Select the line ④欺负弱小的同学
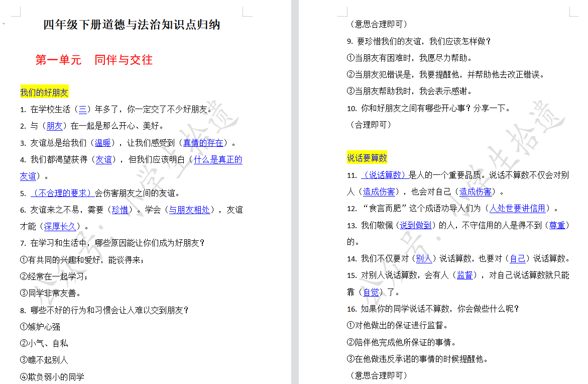This screenshot has width=588, height=384. (x=52, y=377)
